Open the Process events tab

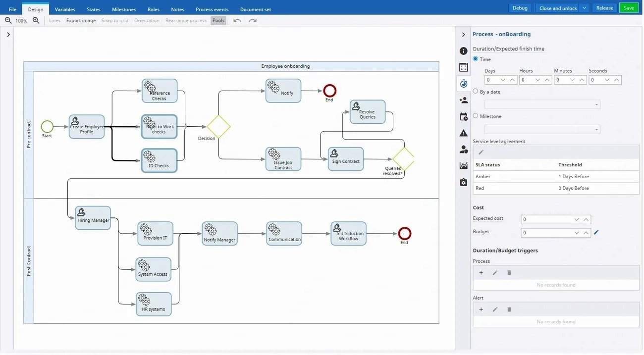click(212, 9)
